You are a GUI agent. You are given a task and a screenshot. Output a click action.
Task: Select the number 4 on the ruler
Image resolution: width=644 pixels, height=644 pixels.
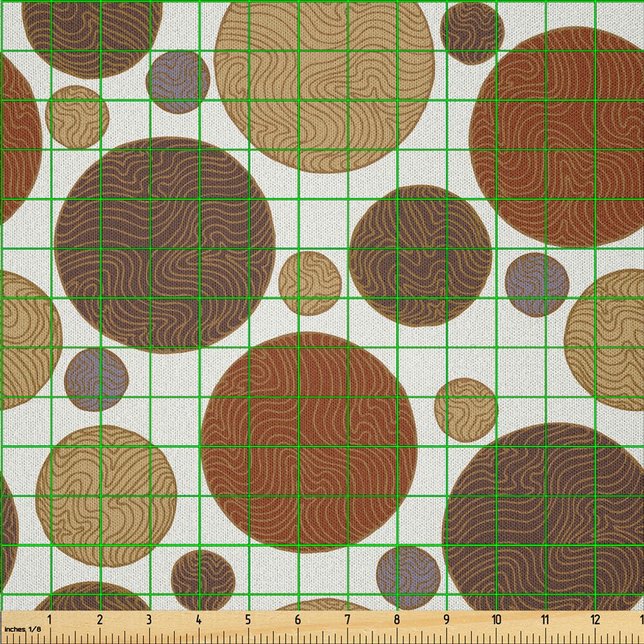pos(199,619)
